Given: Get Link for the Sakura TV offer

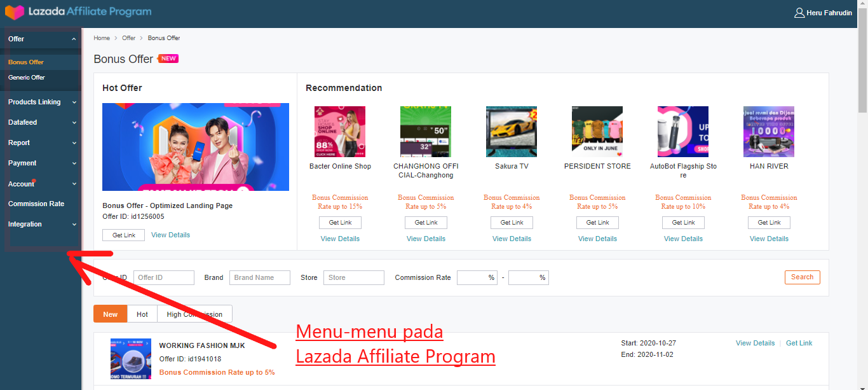Looking at the screenshot, I should [512, 222].
